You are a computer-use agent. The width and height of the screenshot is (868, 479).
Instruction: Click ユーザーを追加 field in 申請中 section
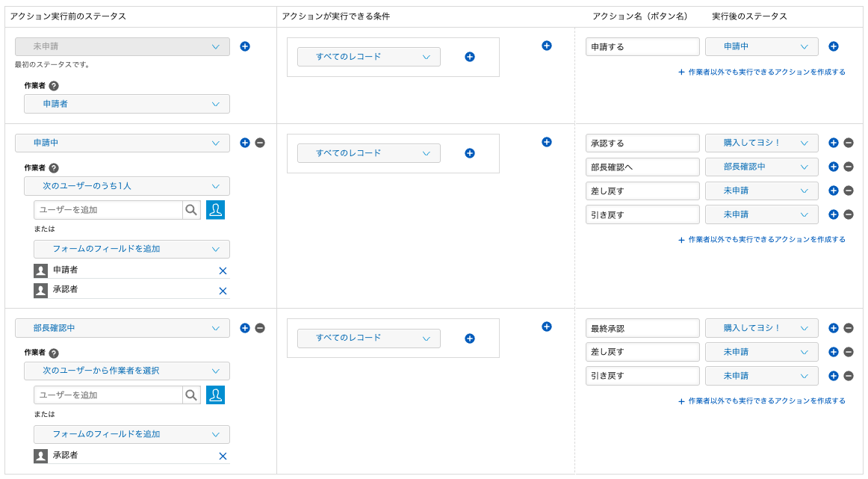[108, 210]
